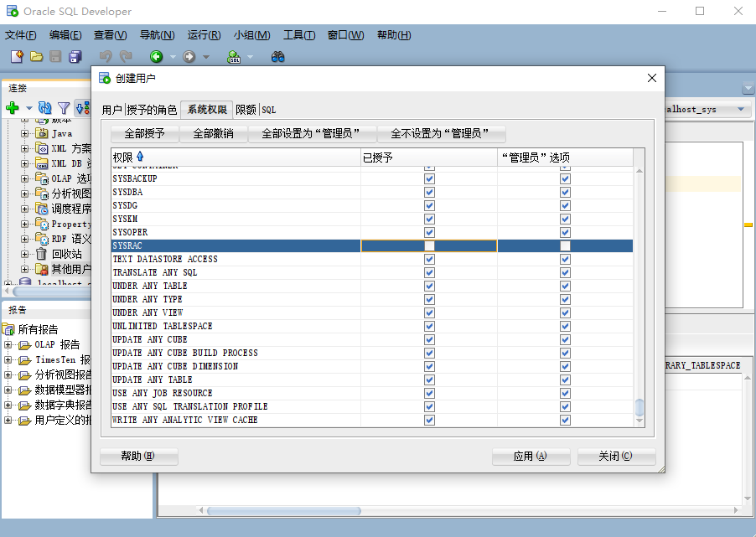
Task: Click the privileges list scroll-up arrow
Action: point(639,171)
